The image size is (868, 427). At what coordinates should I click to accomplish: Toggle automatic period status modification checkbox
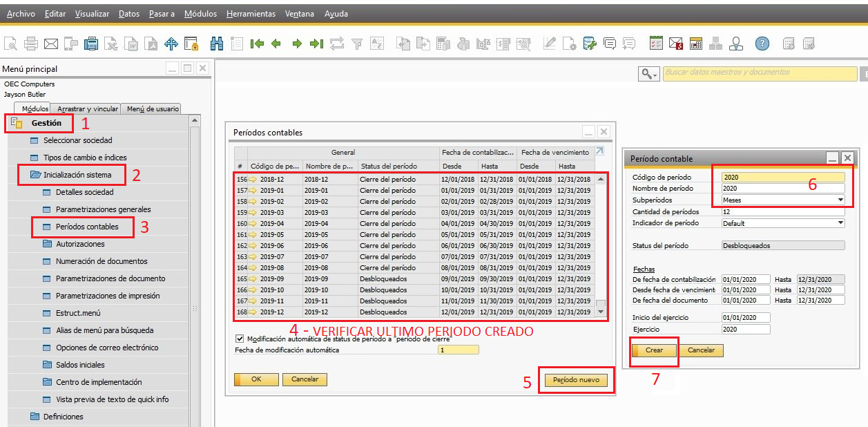[x=240, y=339]
